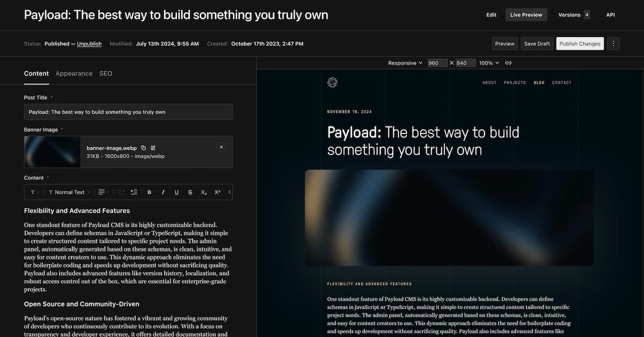
Task: Click CONTACT in the preview navigation
Action: [x=562, y=83]
